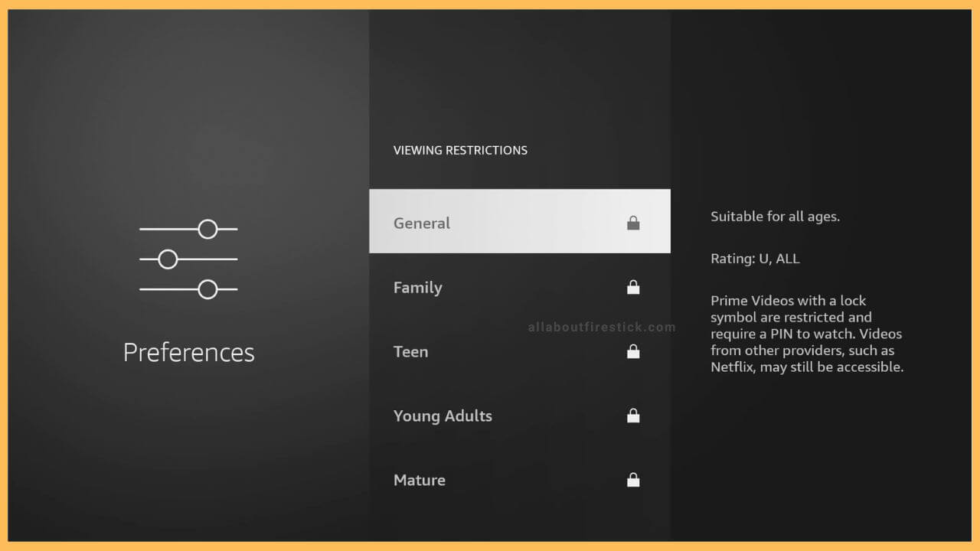Click the 'Rating: U, ALL' text
The image size is (980, 551).
point(755,259)
